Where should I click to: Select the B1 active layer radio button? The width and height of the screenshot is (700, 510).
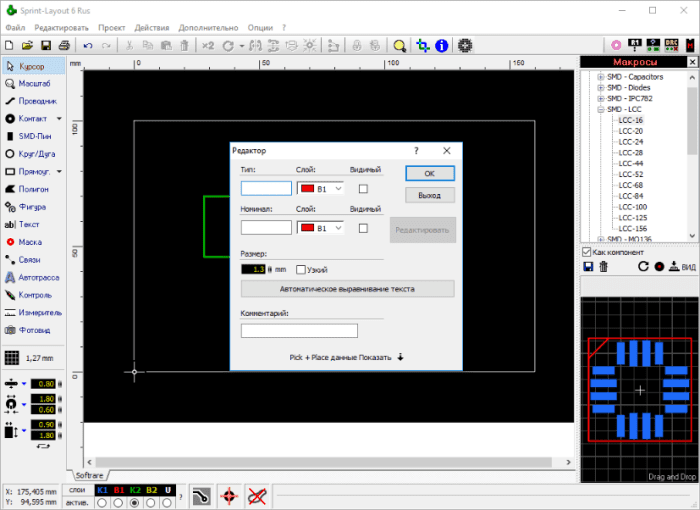118,503
